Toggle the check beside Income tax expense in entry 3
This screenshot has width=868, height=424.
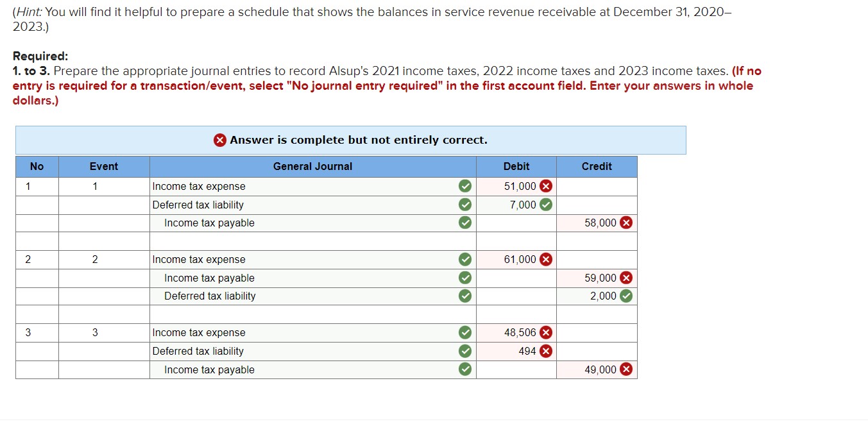(466, 332)
